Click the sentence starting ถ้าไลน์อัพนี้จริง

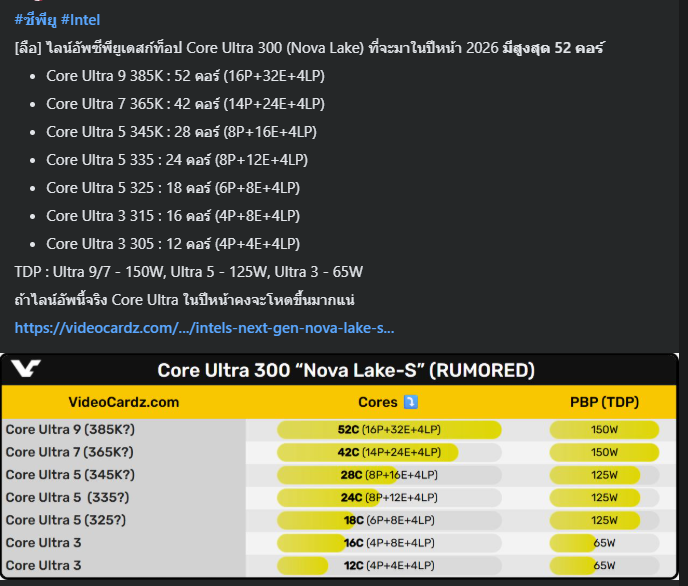click(x=184, y=300)
